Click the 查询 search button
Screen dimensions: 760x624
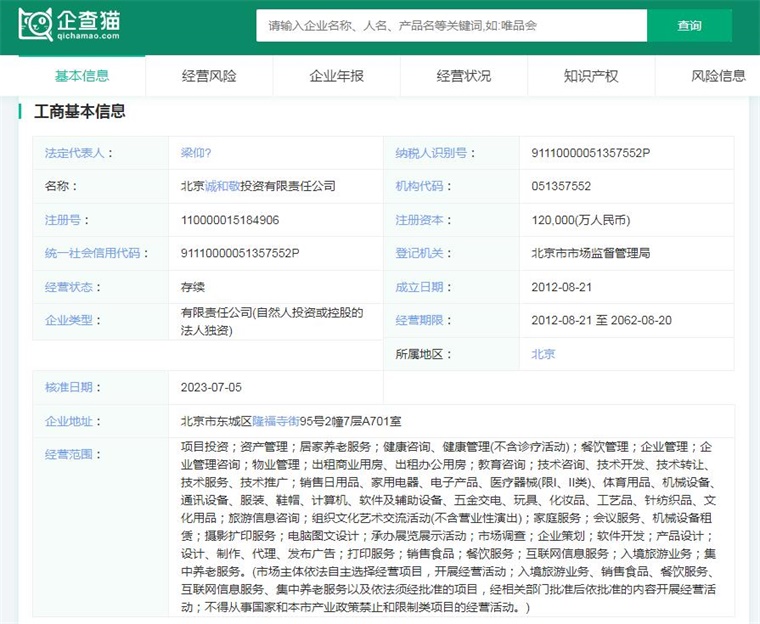pyautogui.click(x=689, y=26)
